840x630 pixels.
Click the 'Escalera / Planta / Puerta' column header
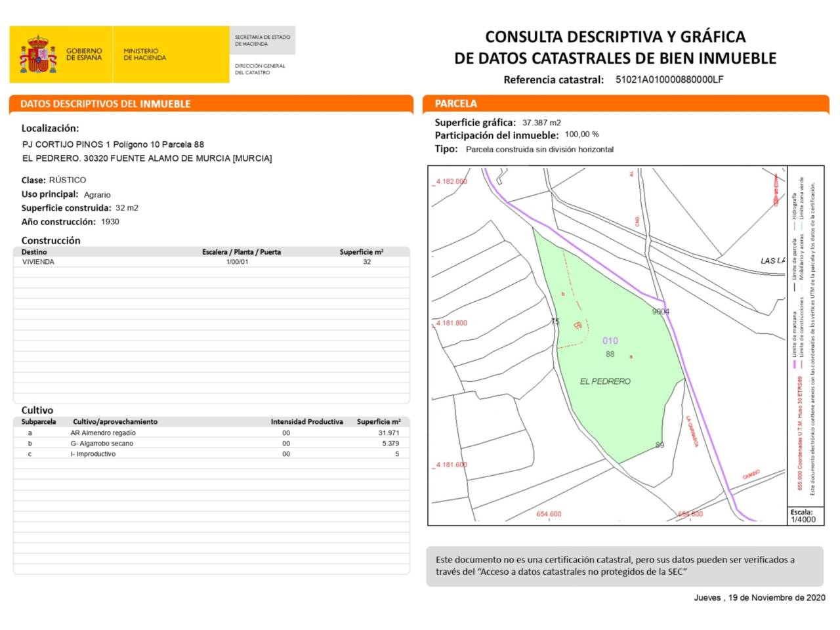[241, 252]
